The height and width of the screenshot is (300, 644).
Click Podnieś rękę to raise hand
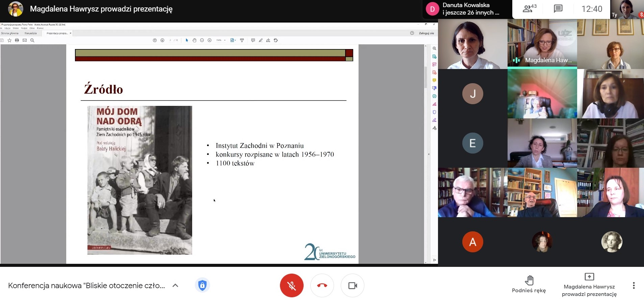529,284
